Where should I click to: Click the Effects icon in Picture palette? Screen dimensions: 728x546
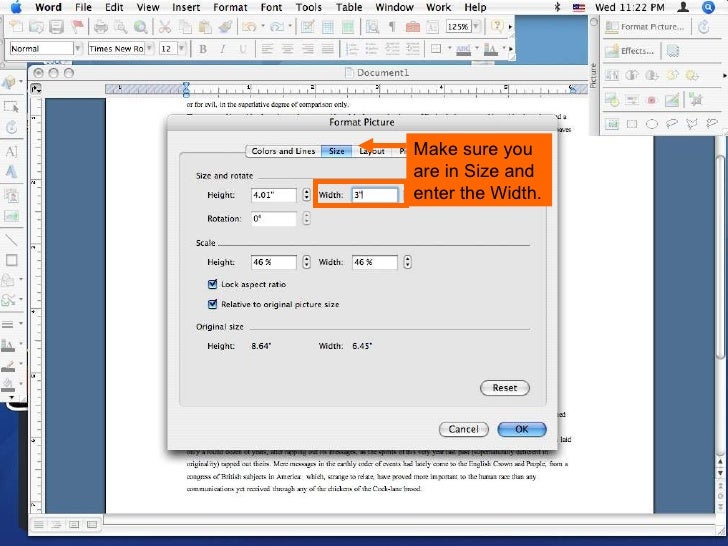pos(612,51)
